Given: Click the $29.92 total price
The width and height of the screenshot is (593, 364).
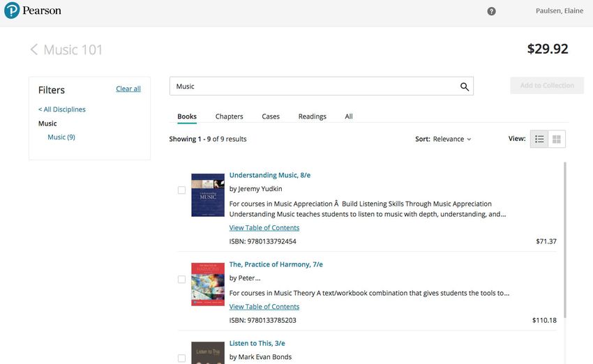Looking at the screenshot, I should pyautogui.click(x=548, y=49).
